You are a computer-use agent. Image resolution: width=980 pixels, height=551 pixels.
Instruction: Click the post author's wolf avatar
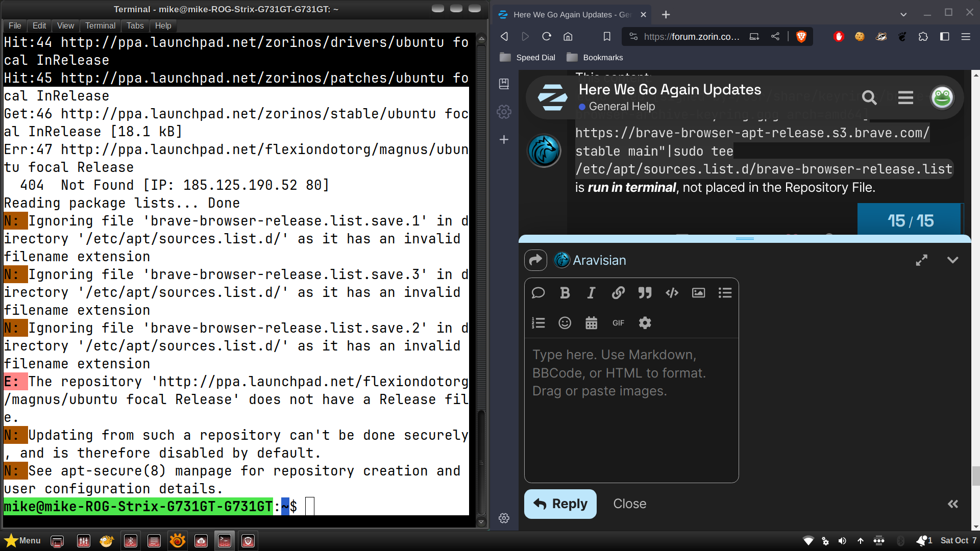(x=544, y=151)
